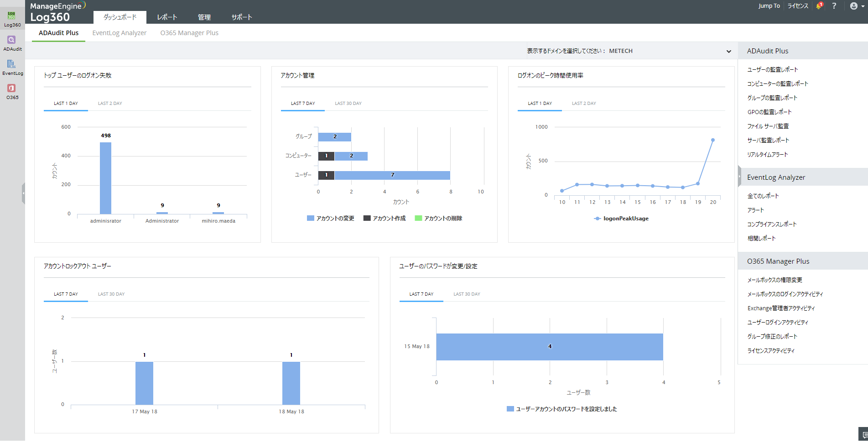This screenshot has width=868, height=448.
Task: Click the Jump To link
Action: tap(769, 6)
